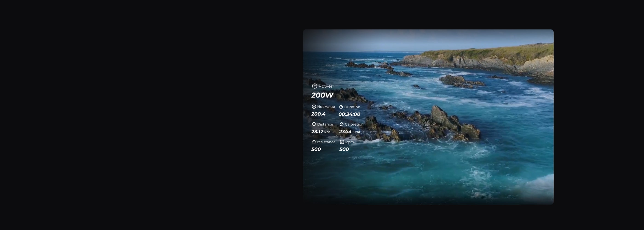Screen dimensions: 644x230
Task: Click the Duration label text
Action: click(x=352, y=107)
